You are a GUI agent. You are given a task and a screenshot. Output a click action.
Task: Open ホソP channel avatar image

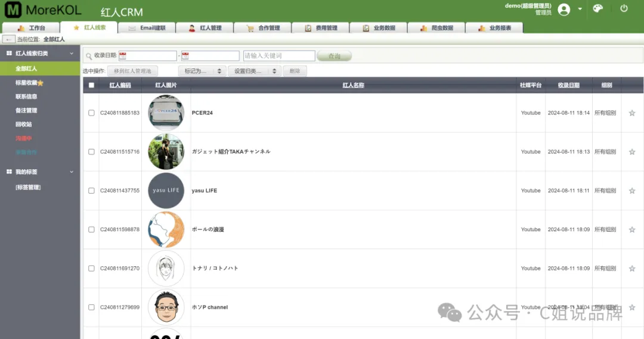[x=166, y=307]
